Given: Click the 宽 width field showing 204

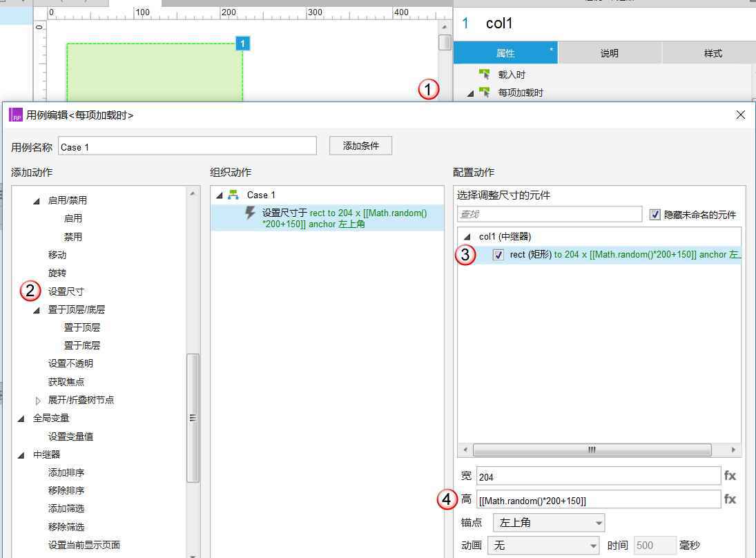Looking at the screenshot, I should [x=599, y=476].
